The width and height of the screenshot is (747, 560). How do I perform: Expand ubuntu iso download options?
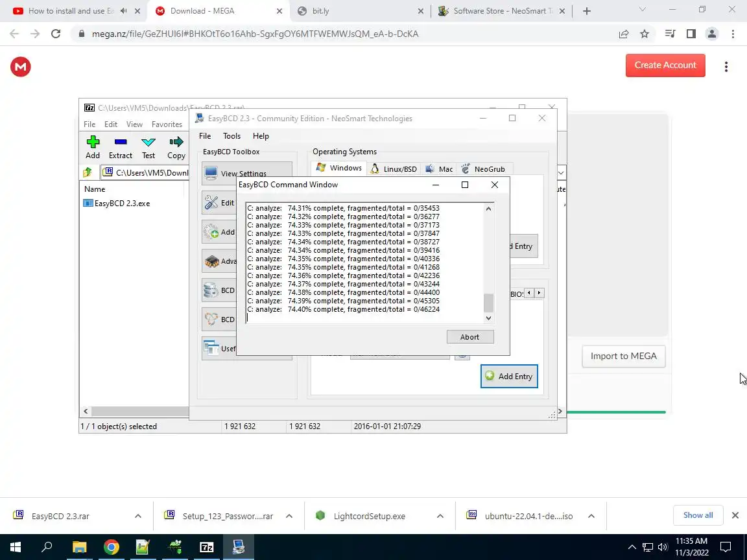[591, 516]
